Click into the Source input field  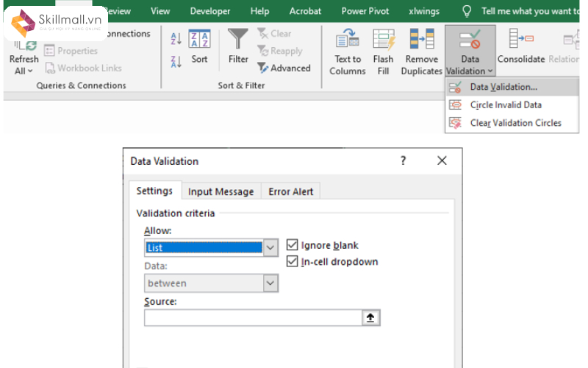[x=253, y=318]
